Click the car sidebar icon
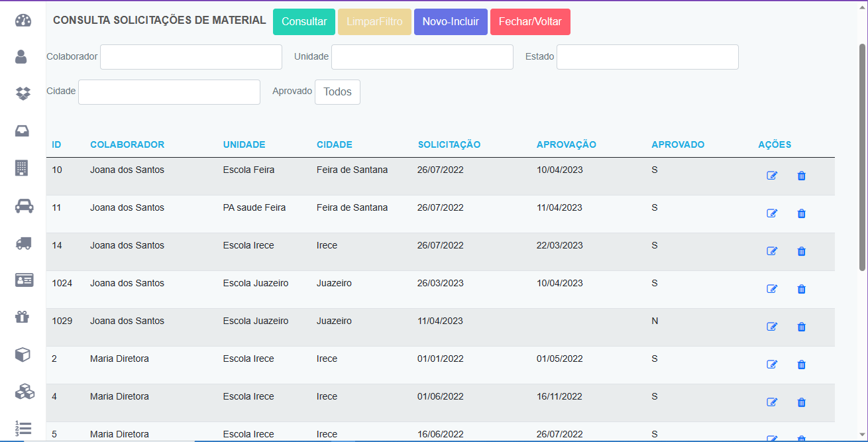 [x=24, y=206]
